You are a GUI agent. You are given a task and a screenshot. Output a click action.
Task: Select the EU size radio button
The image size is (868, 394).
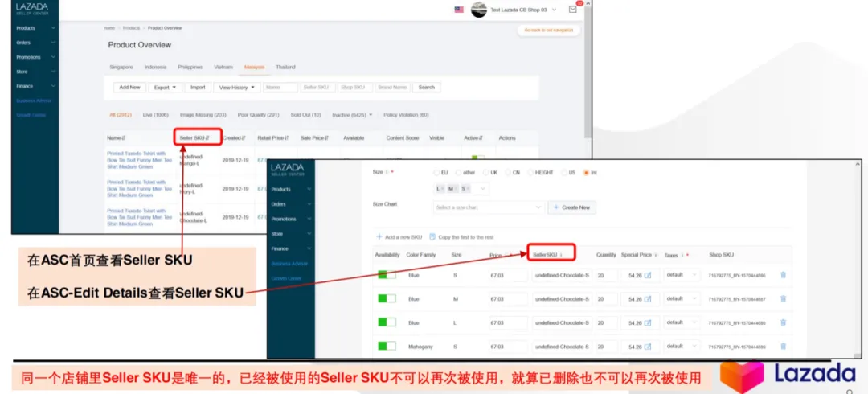[x=437, y=172]
